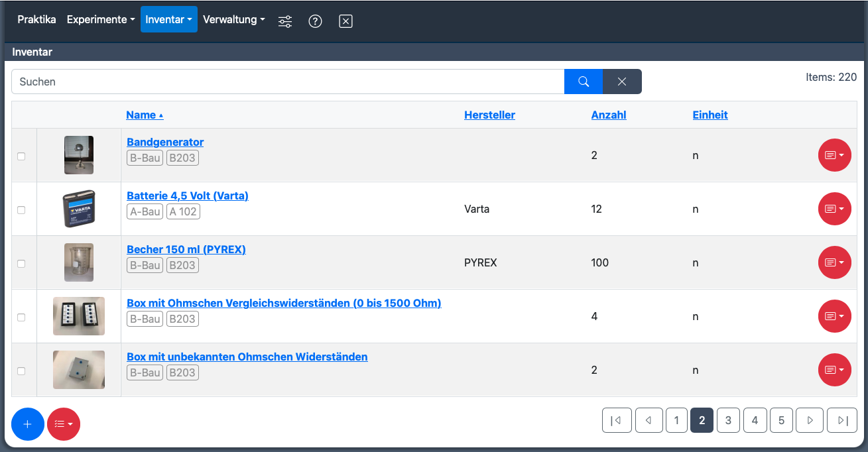Open the help question mark icon
The image size is (868, 452).
point(316,21)
